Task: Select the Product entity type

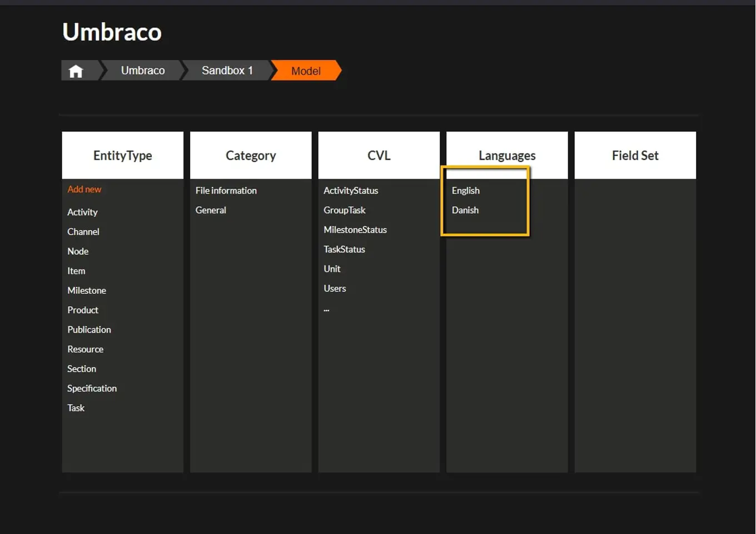Action: coord(83,310)
